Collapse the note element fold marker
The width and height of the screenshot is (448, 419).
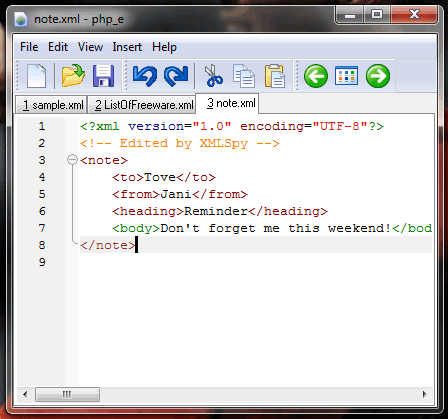pyautogui.click(x=72, y=160)
